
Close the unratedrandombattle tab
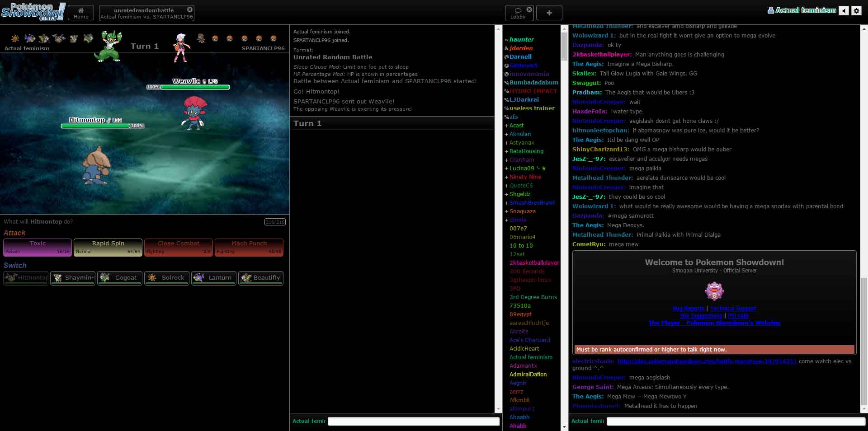[x=190, y=9]
